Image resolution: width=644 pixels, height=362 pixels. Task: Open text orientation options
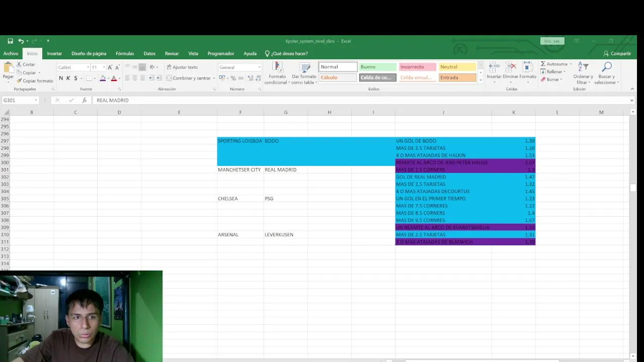tap(153, 67)
